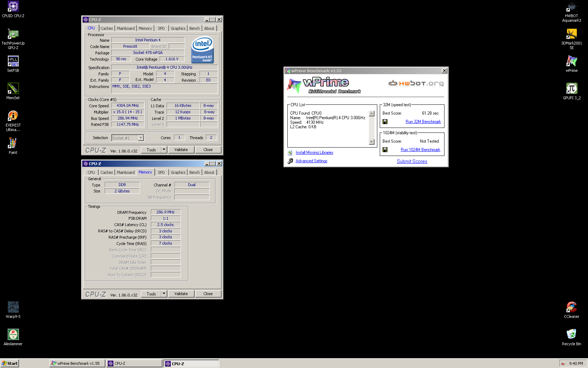Click the Specification field Intel Pentium 4 CPU 3.00GHz

164,67
